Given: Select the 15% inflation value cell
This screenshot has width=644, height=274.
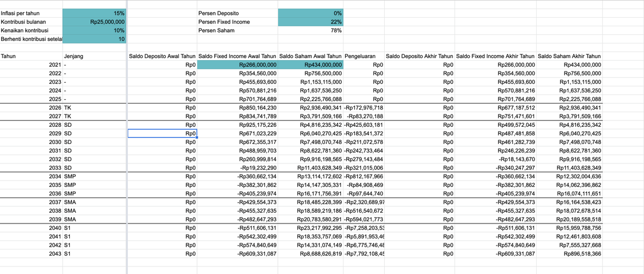Looking at the screenshot, I should coord(94,12).
